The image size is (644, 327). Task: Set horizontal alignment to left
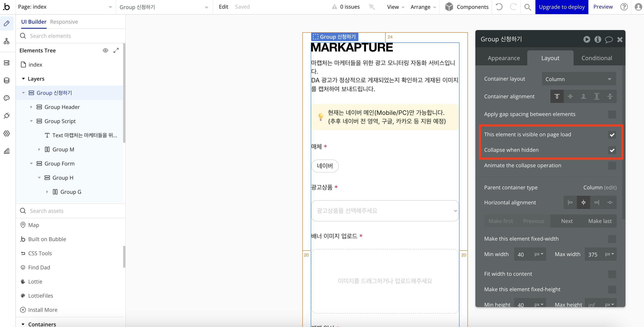click(x=570, y=202)
